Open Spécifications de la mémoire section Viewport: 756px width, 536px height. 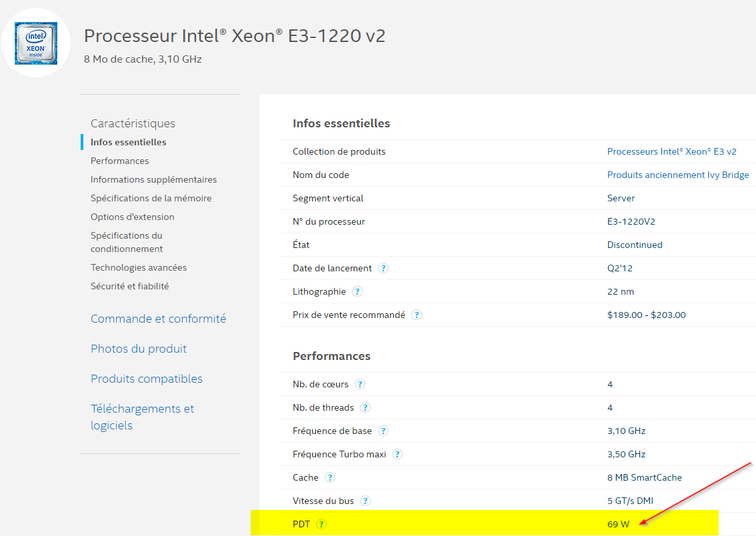pyautogui.click(x=151, y=198)
